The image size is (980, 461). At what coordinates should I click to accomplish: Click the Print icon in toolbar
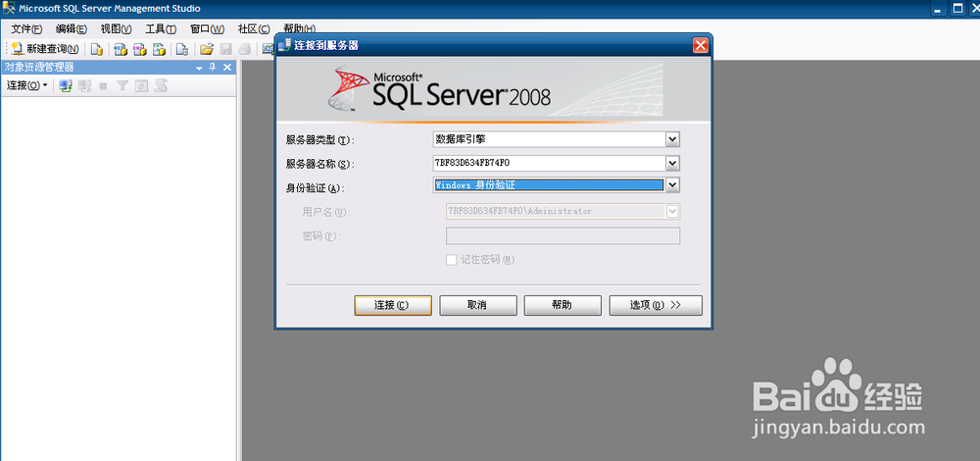(x=245, y=49)
